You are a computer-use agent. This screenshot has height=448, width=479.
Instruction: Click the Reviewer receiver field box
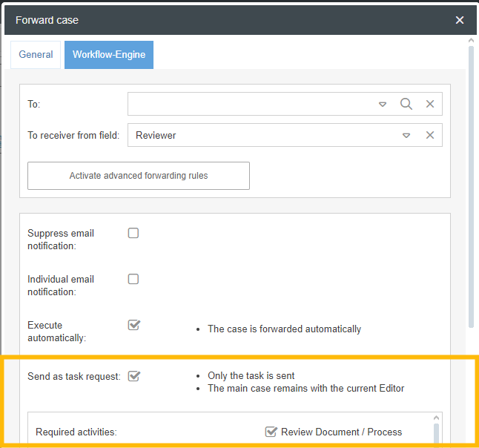(263, 135)
